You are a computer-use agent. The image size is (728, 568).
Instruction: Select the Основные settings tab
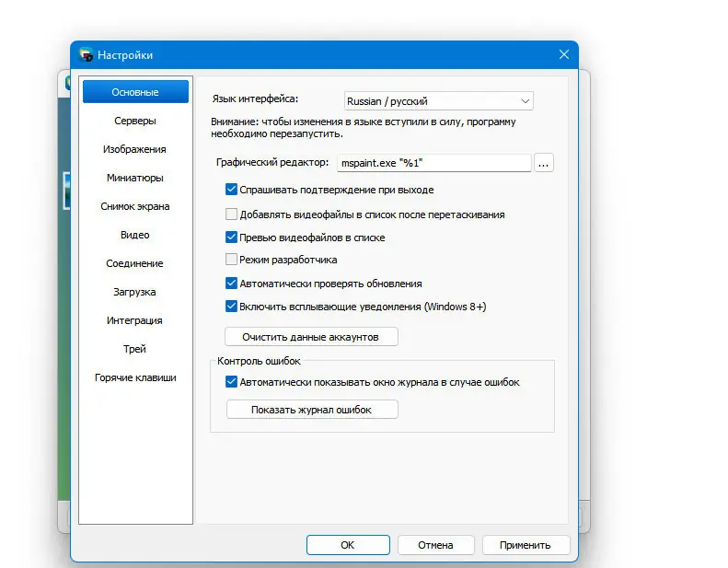pos(135,92)
